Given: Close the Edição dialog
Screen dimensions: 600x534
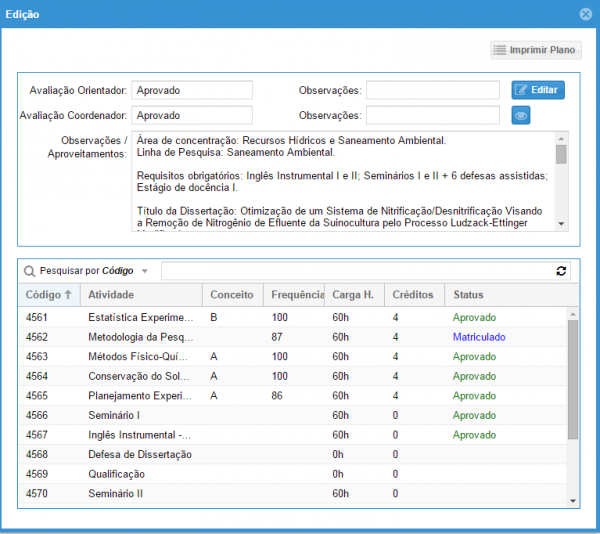Looking at the screenshot, I should [586, 14].
